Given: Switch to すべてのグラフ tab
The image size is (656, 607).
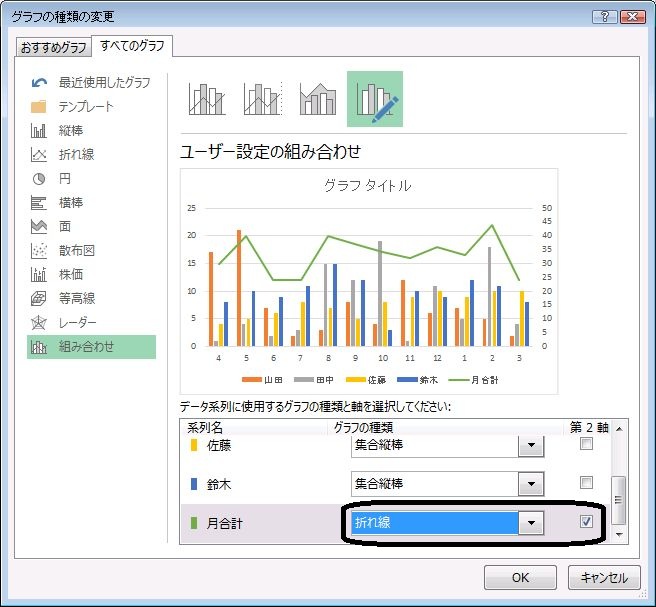Looking at the screenshot, I should click(133, 46).
